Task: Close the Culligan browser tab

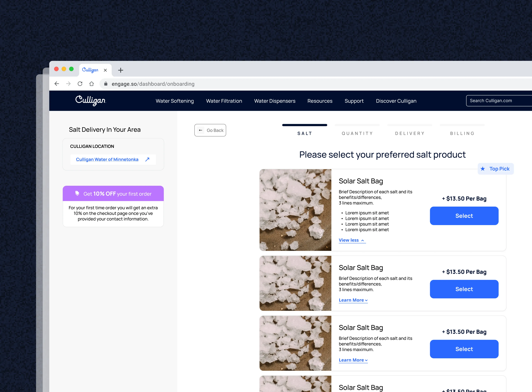Action: (x=105, y=70)
